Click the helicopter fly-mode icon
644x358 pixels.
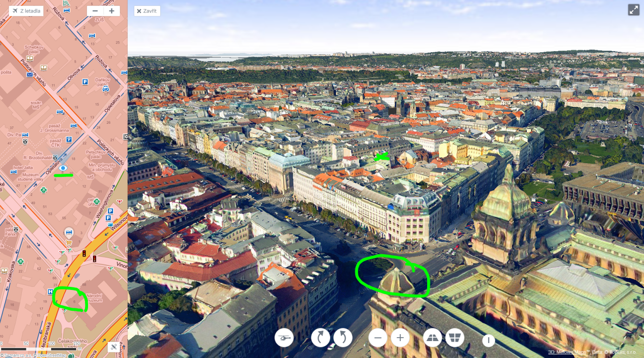tap(284, 338)
